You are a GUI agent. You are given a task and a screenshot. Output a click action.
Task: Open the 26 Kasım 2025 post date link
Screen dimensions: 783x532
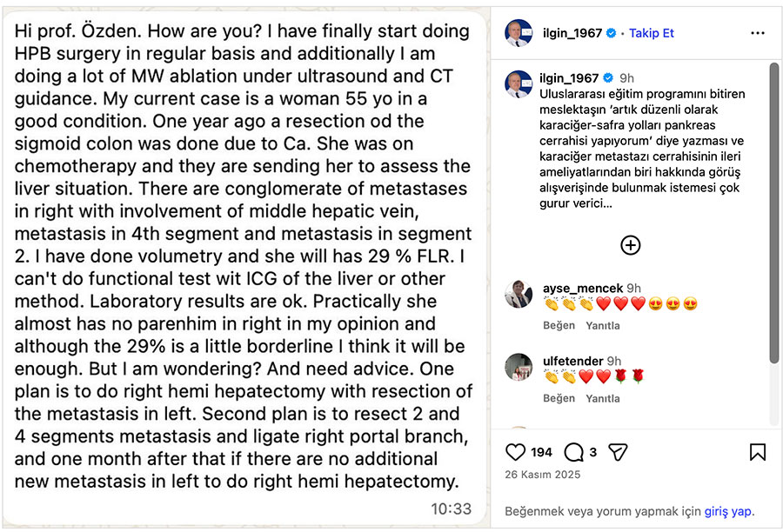(x=543, y=475)
